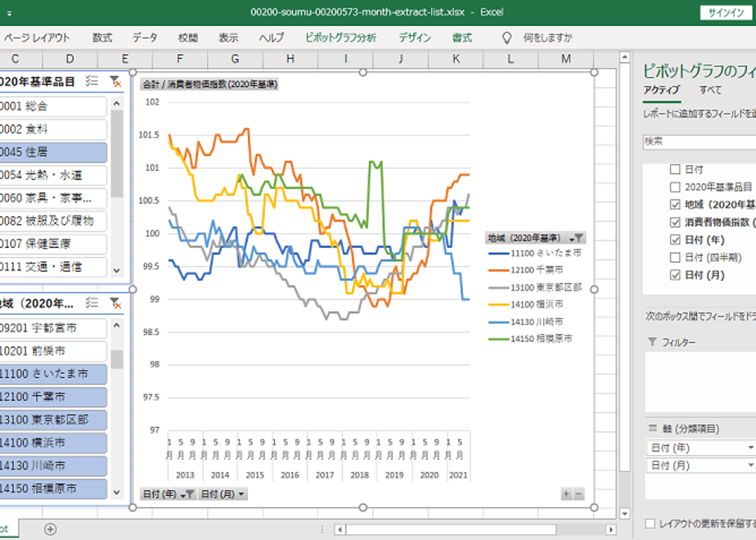Collapse the entire chart field with minus button
This screenshot has height=540, width=756.
[578, 493]
